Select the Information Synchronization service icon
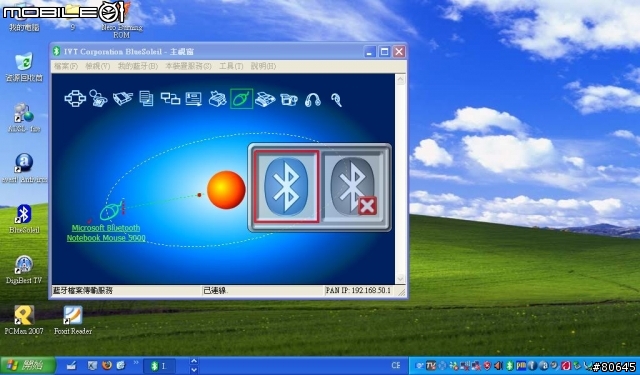 pyautogui.click(x=193, y=99)
